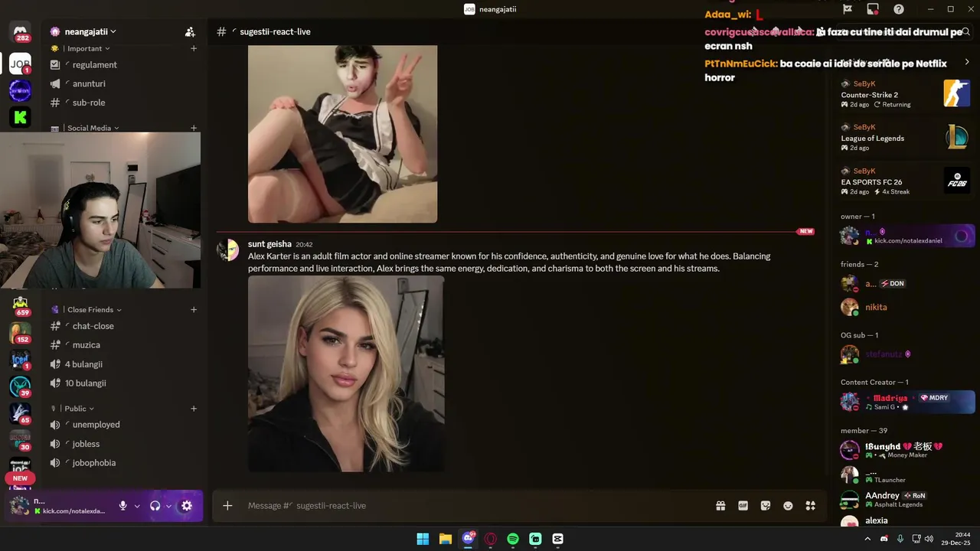Open sunt geisha username in chat
This screenshot has height=551, width=980.
click(x=269, y=244)
